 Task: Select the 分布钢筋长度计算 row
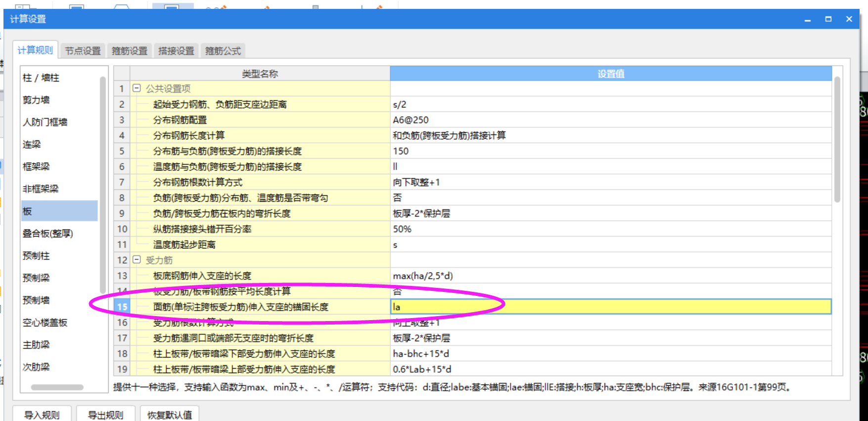[x=260, y=136]
